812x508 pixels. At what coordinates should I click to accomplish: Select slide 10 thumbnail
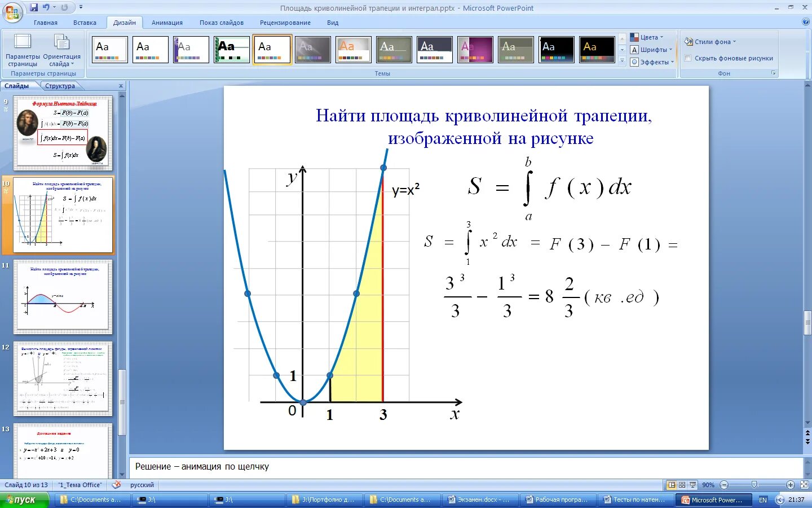pyautogui.click(x=63, y=215)
